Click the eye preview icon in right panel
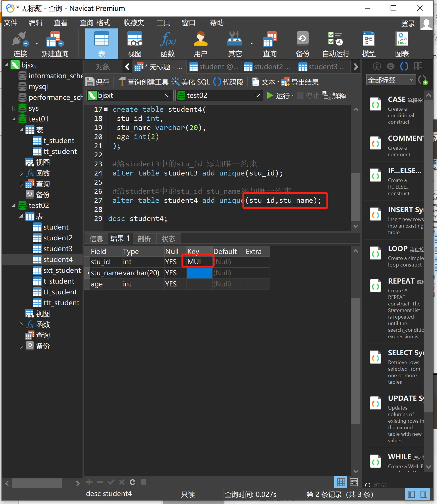This screenshot has height=504, width=437. (391, 66)
